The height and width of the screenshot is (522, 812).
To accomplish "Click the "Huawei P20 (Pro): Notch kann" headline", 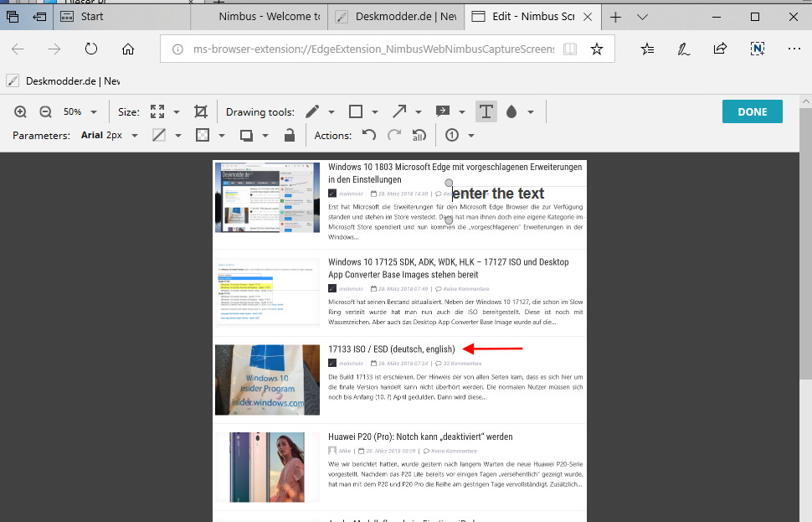I will point(420,437).
